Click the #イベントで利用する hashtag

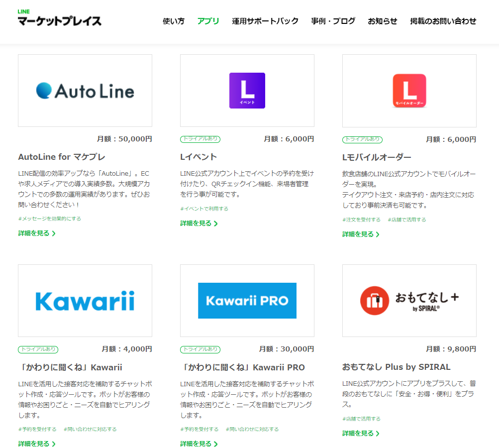204,209
